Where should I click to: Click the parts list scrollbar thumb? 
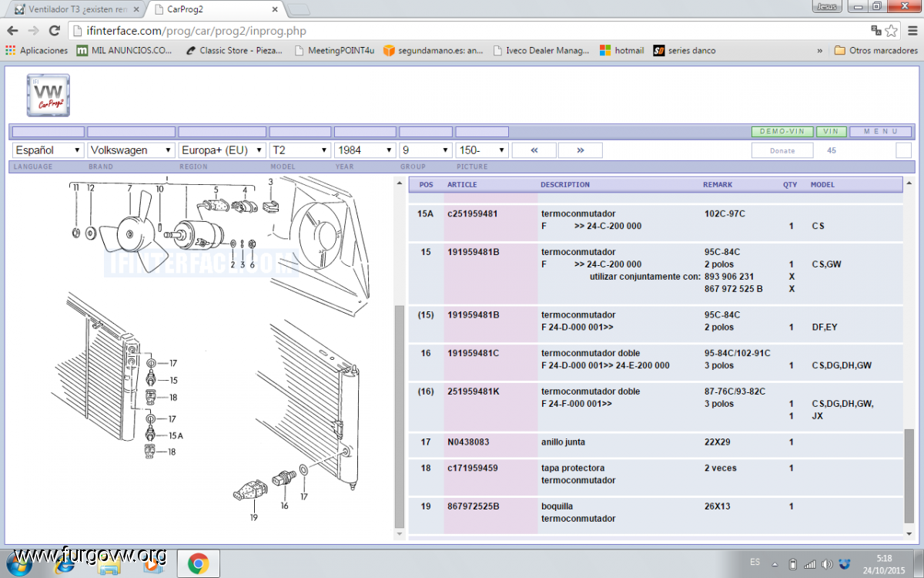pos(909,476)
